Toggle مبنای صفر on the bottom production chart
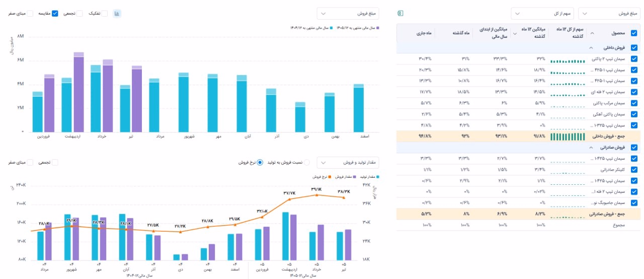Image resolution: width=644 pixels, height=279 pixels. (x=30, y=162)
